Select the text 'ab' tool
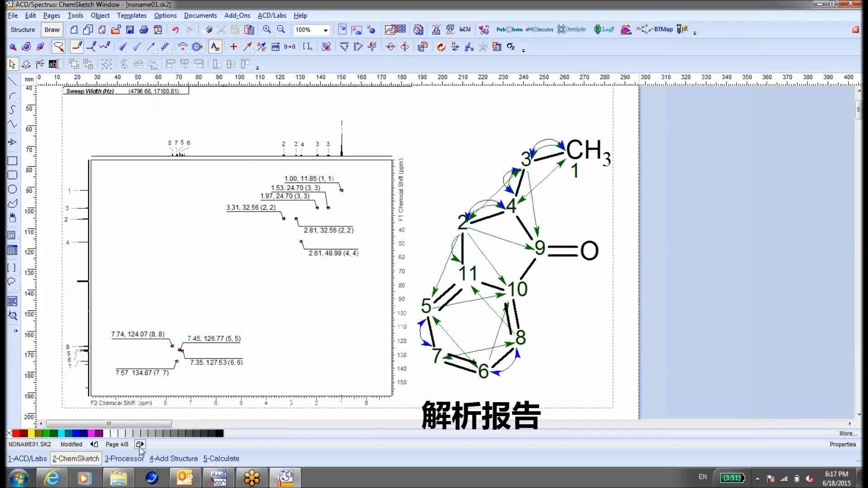868x488 pixels. point(54,64)
